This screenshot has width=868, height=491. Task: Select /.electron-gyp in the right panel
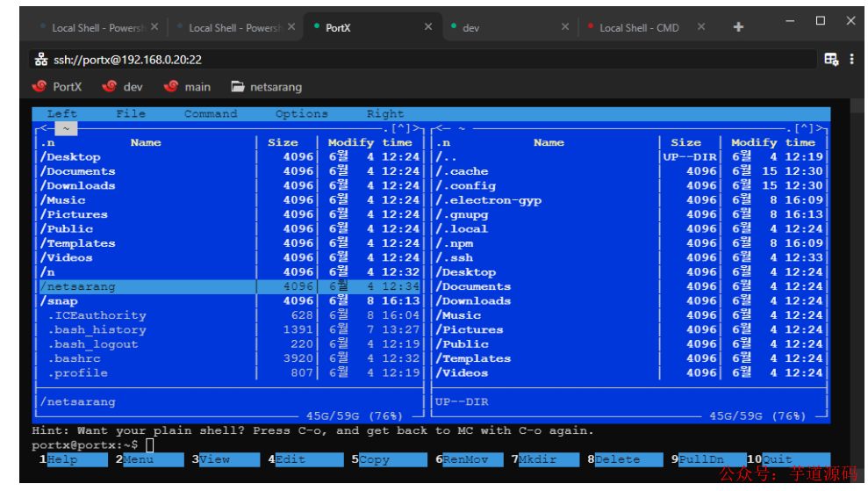629,200
